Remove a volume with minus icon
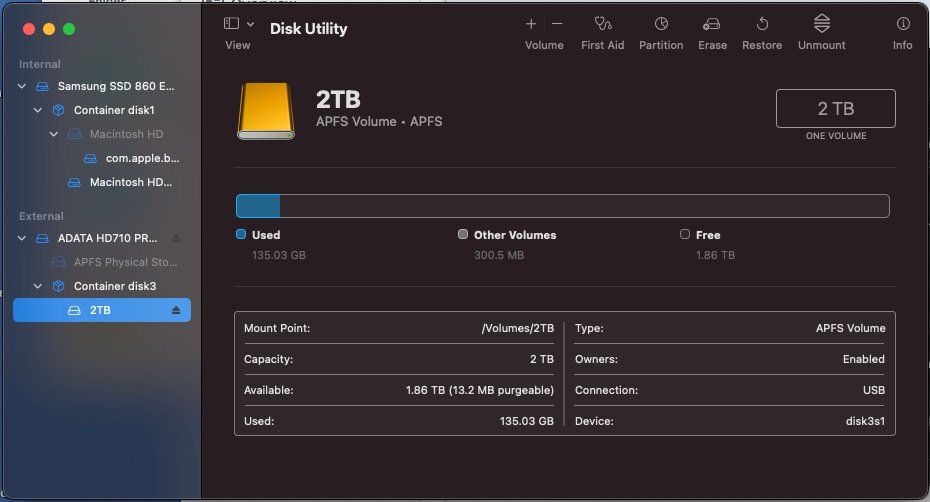The width and height of the screenshot is (930, 502). [557, 24]
